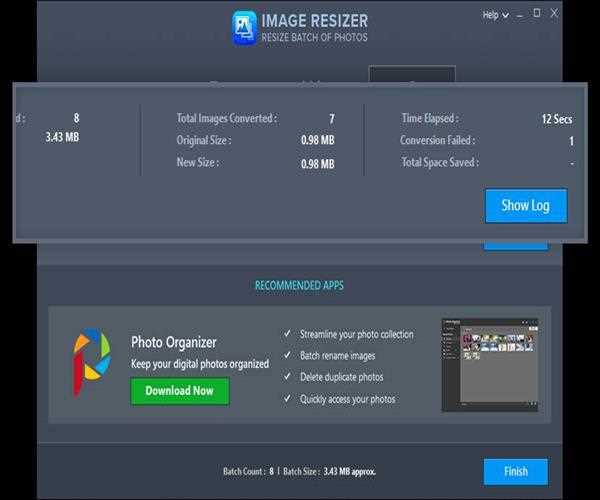The height and width of the screenshot is (500, 600).
Task: Click the arrow next to Help
Action: click(x=505, y=15)
